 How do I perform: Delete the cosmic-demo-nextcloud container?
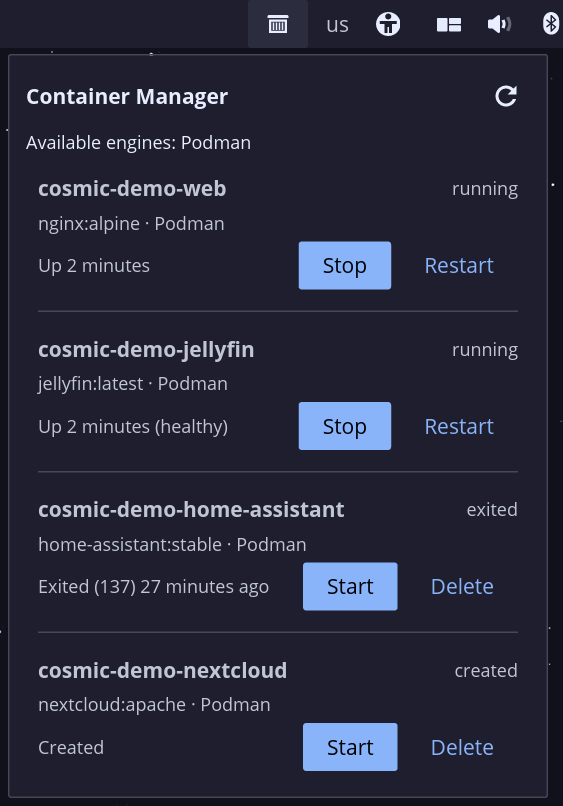click(462, 747)
